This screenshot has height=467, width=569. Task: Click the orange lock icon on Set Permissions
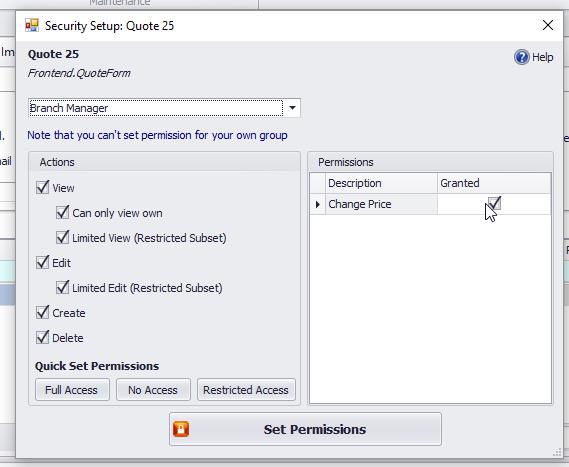pos(181,429)
